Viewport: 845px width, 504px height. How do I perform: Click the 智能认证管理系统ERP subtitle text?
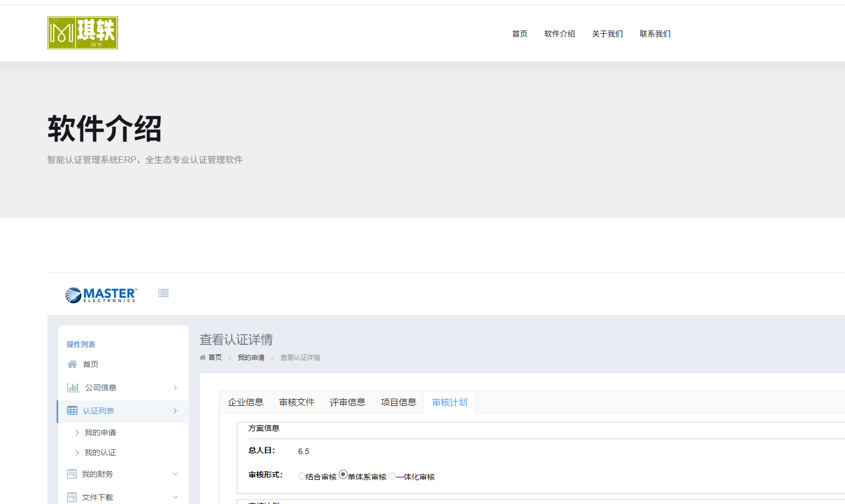(x=145, y=160)
